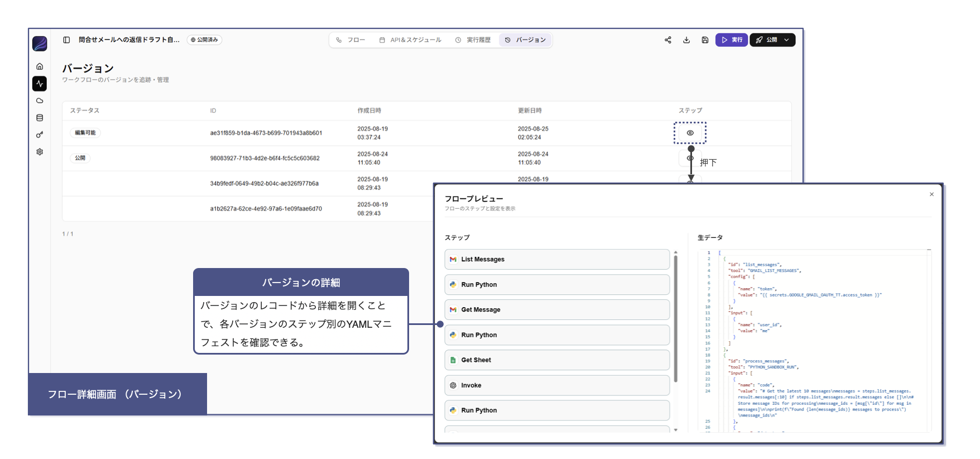Click ID 34b9fedf-0649-49b2-b04c-ae326f977b6a

point(265,183)
